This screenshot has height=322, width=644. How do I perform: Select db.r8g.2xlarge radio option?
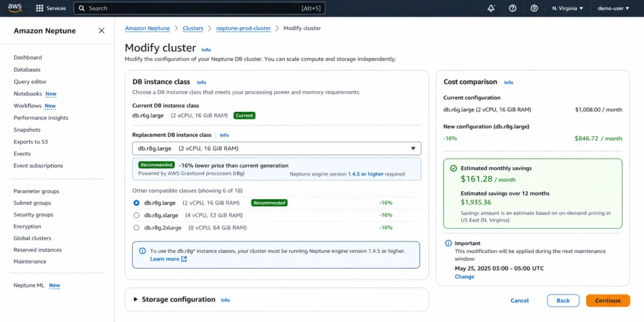136,228
